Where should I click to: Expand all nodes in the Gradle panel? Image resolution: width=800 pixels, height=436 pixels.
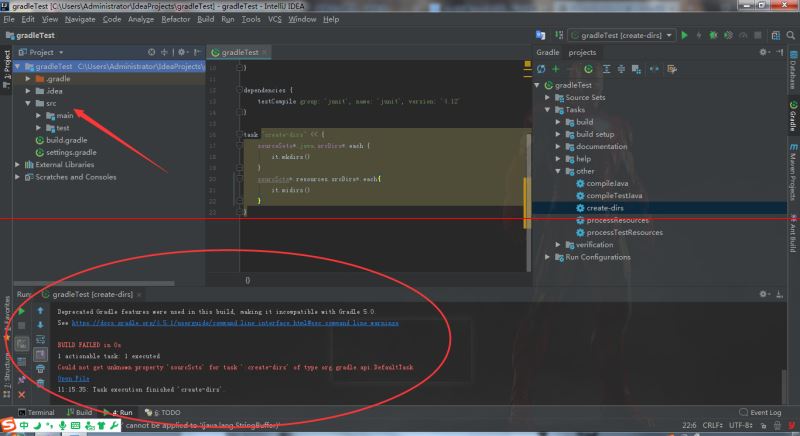(x=606, y=69)
